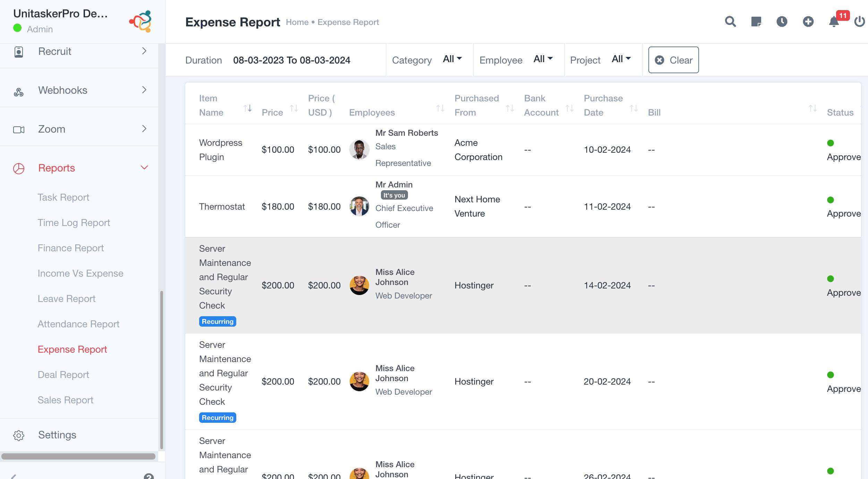Click the power logout icon
The height and width of the screenshot is (479, 868).
pos(859,22)
